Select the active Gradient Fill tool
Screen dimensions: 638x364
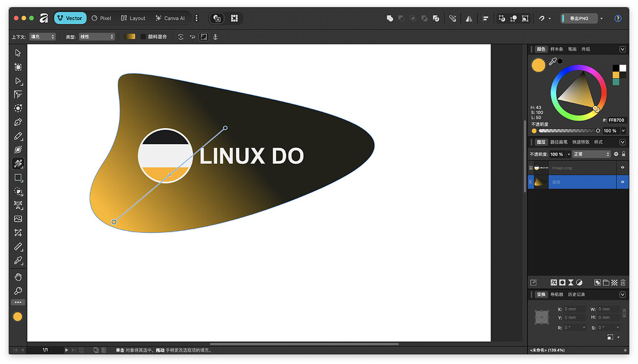coord(18,163)
